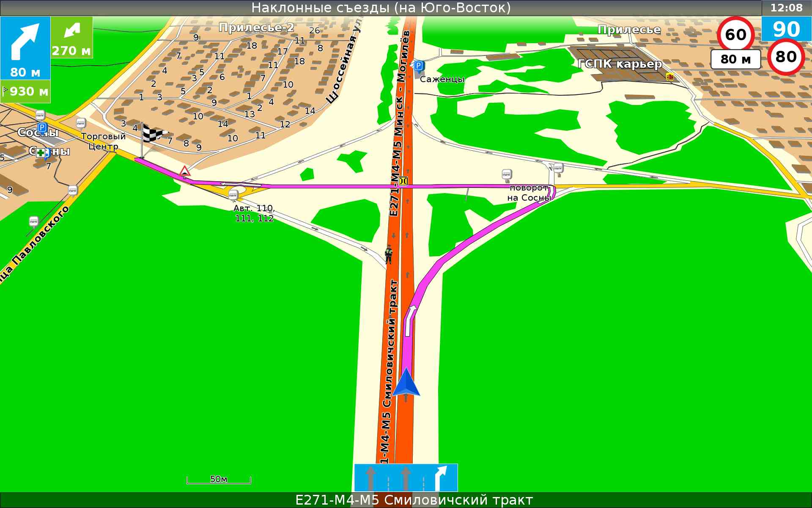Tap the green second maneuver 270 m icon

(71, 37)
